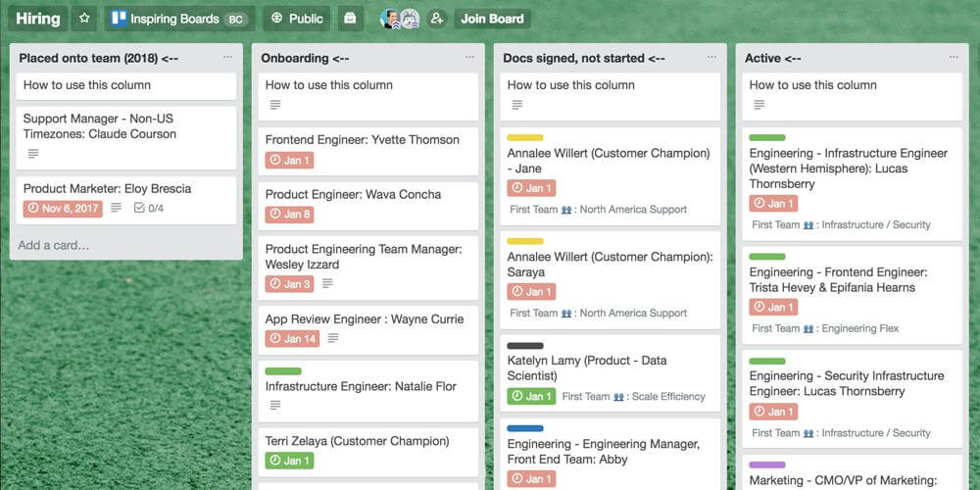Toggle Nov 6, 2017 due date badge
The width and height of the screenshot is (980, 490).
63,208
